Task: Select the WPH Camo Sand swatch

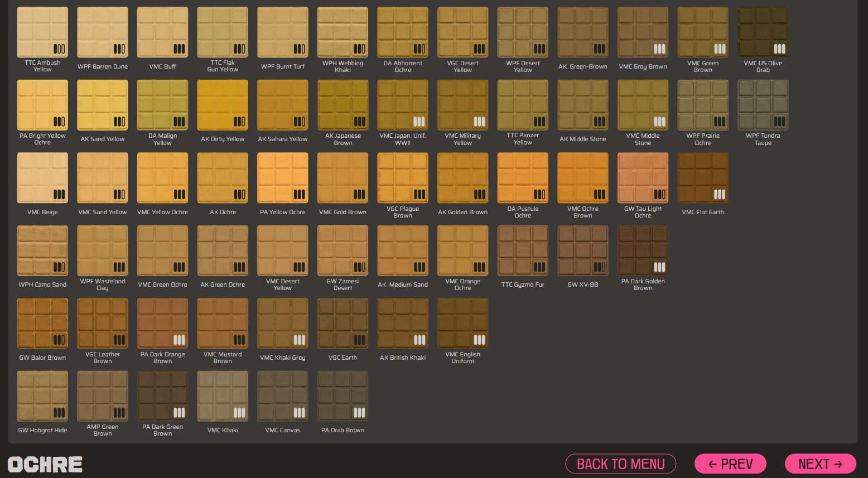Action: (42, 251)
